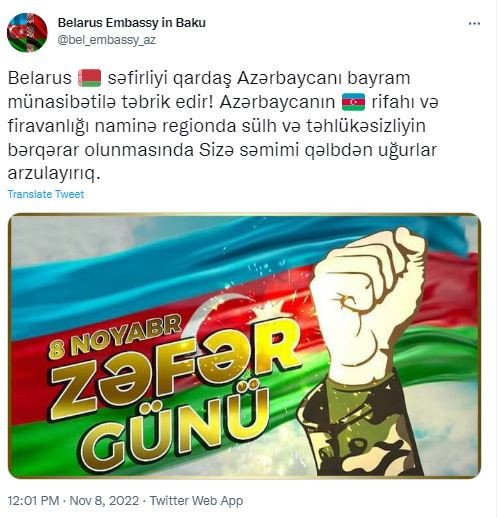
Task: Click the golden ZƏFƏR word in image
Action: 173,370
